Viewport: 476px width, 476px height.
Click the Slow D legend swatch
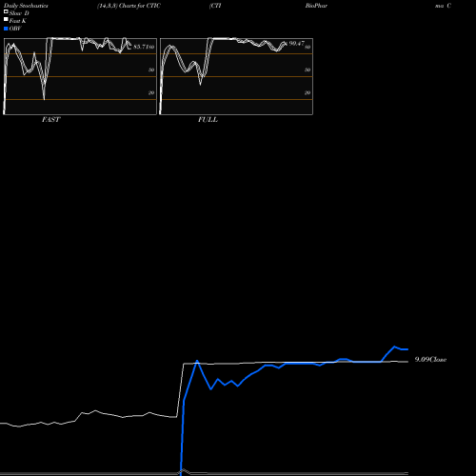(6, 12)
